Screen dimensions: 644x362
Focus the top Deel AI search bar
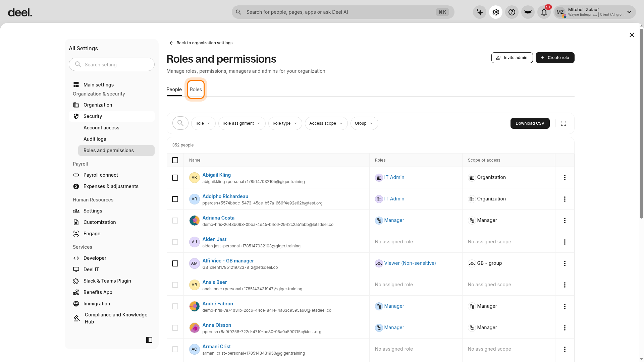tap(343, 12)
